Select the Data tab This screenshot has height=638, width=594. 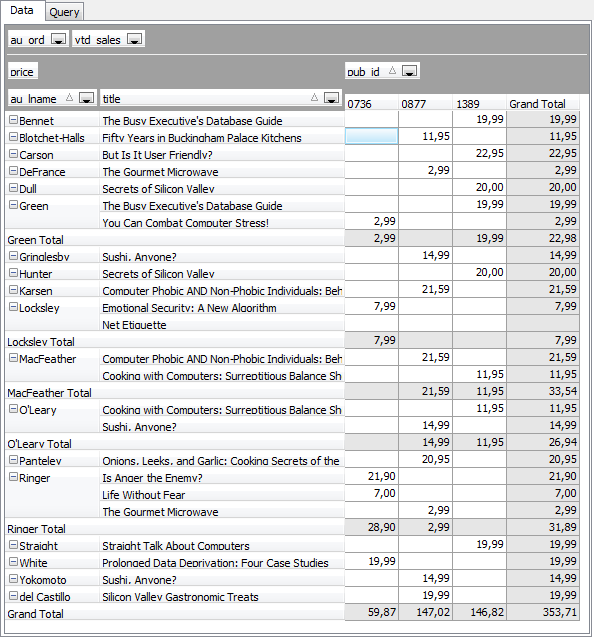[22, 10]
